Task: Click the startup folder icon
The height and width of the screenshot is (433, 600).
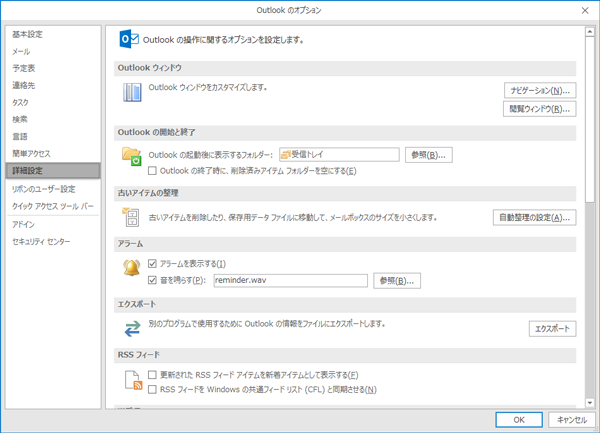Action: pos(132,156)
